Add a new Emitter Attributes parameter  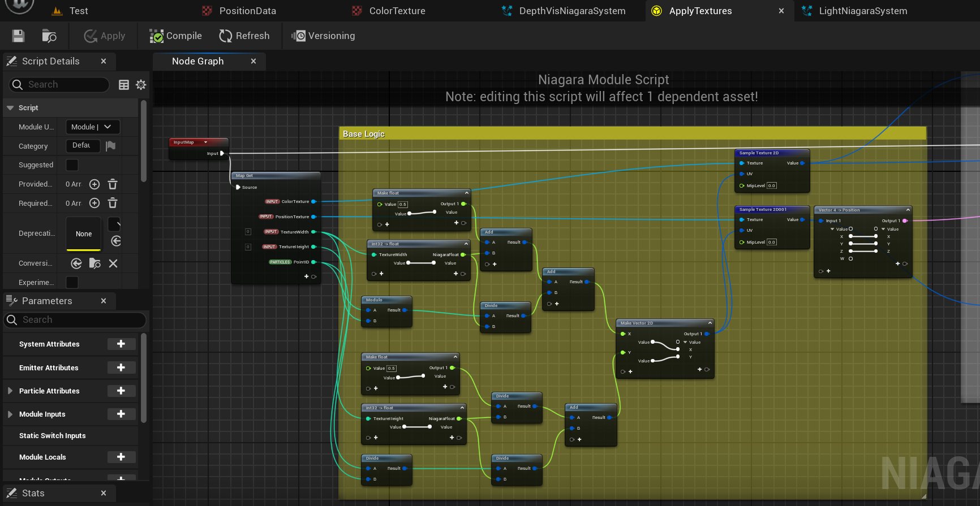(x=121, y=368)
